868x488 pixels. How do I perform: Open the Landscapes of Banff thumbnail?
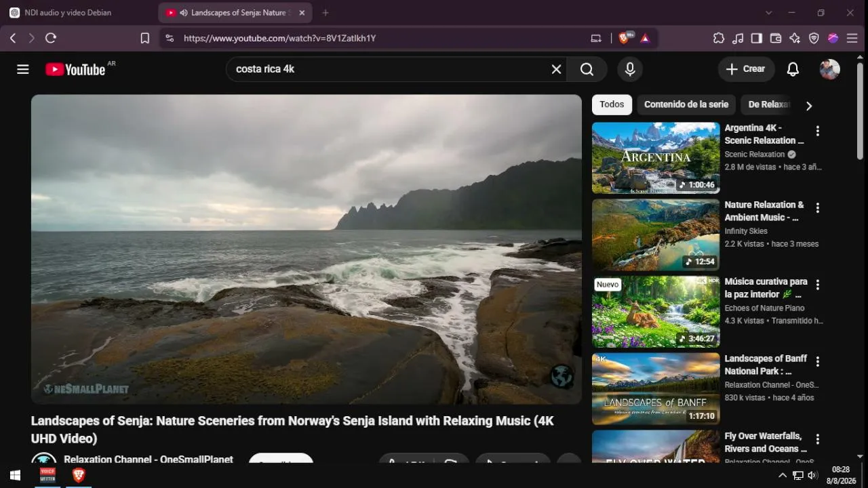(x=656, y=389)
